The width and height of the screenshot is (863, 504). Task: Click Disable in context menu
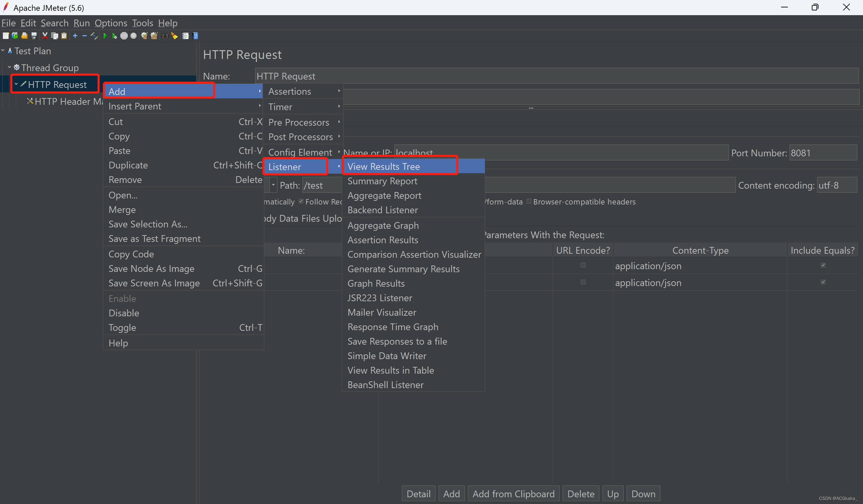[183, 313]
